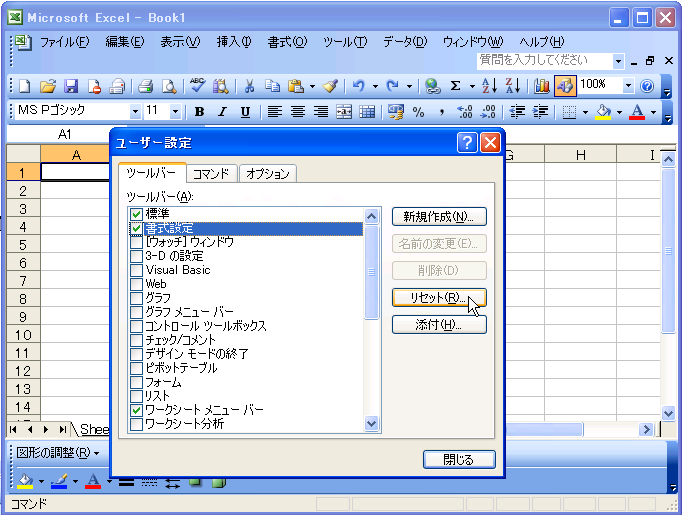This screenshot has width=682, height=515.
Task: Open the Borders dropdown arrow
Action: click(585, 112)
